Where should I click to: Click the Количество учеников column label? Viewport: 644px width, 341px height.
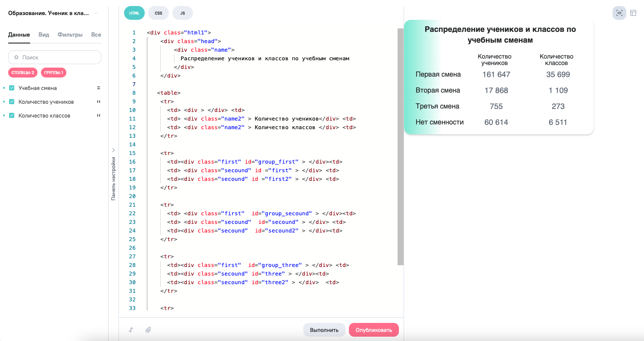click(x=46, y=102)
